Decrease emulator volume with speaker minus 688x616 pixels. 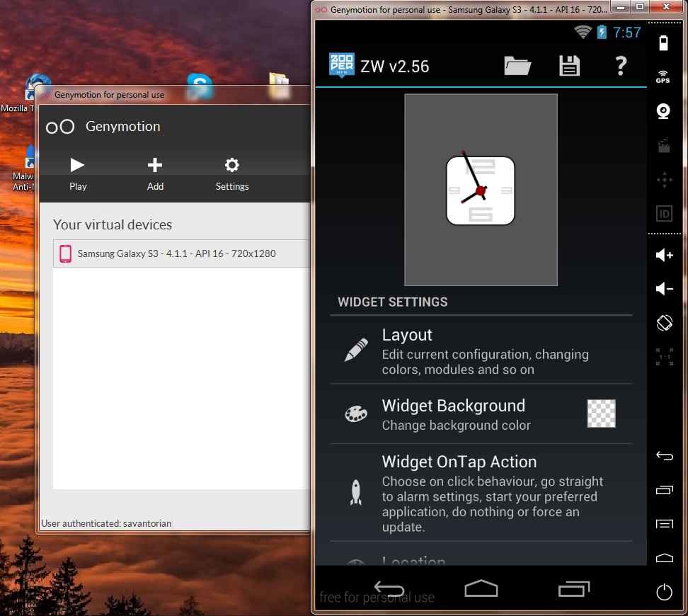(665, 289)
